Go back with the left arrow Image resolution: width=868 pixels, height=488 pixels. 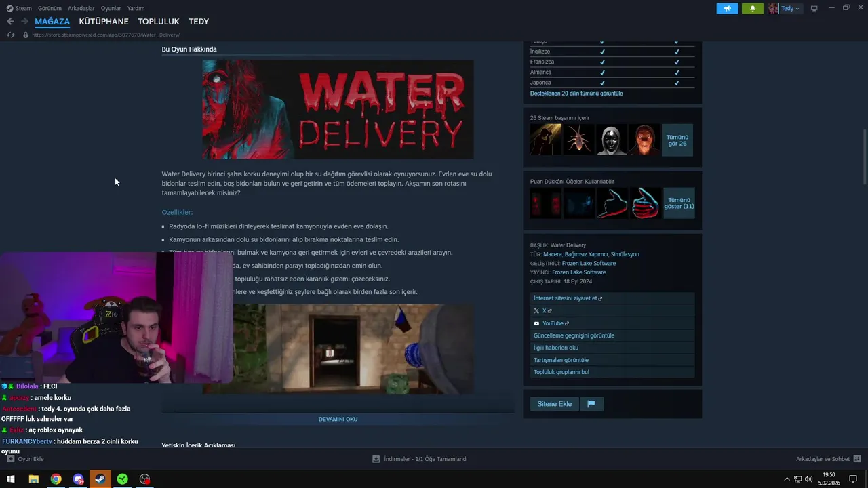10,22
